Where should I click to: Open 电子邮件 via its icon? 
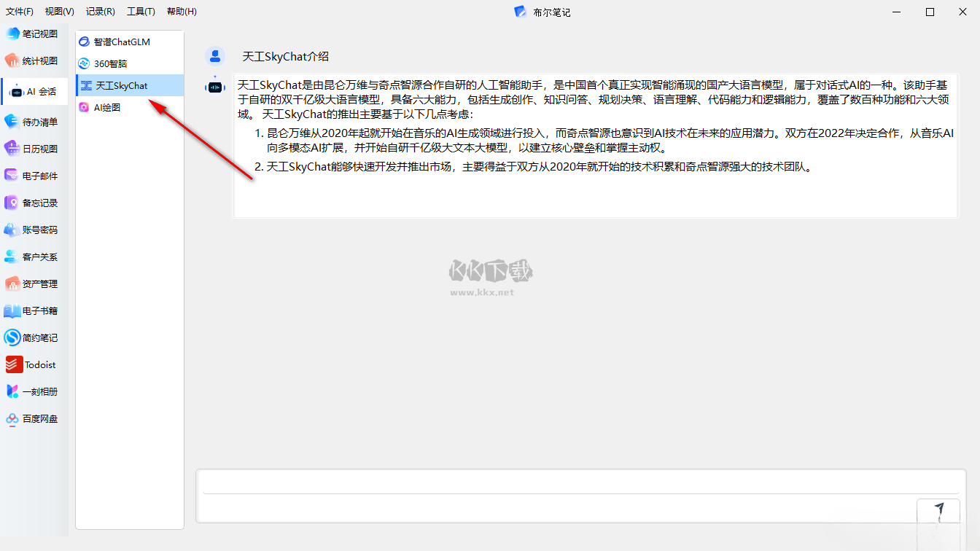click(12, 176)
